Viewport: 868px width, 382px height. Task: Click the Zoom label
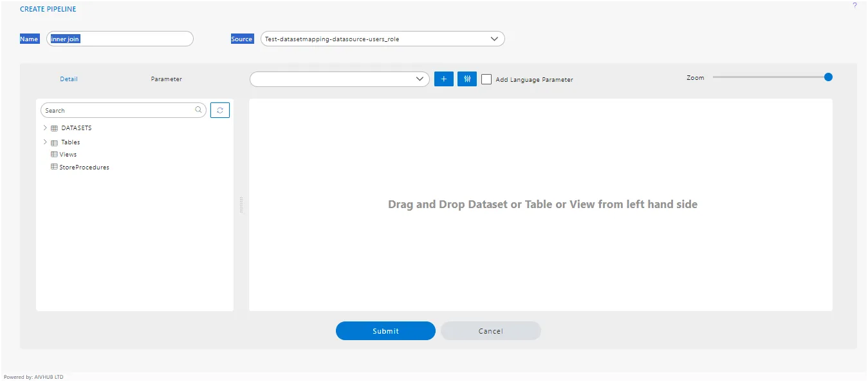[x=696, y=77]
